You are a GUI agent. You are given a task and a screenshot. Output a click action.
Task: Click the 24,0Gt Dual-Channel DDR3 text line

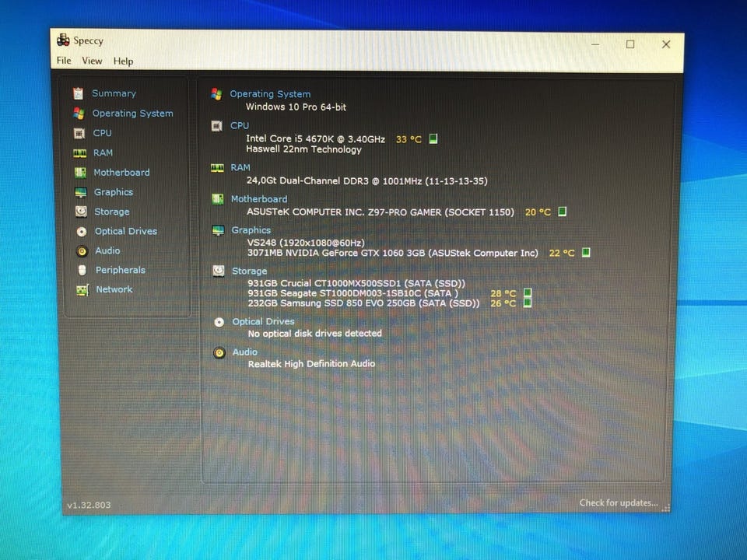pyautogui.click(x=366, y=181)
